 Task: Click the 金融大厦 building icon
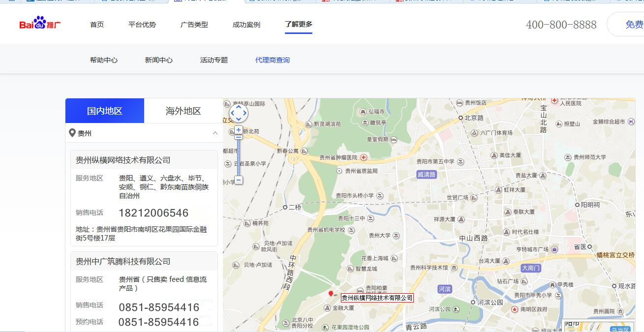pos(327,308)
